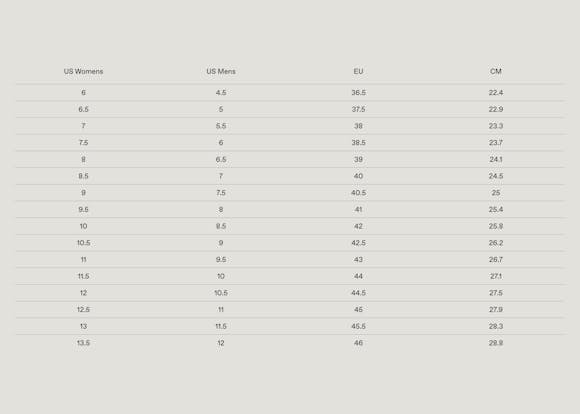Select US Womens size 8.5
Screen dimensions: 580x414
[x=83, y=176]
